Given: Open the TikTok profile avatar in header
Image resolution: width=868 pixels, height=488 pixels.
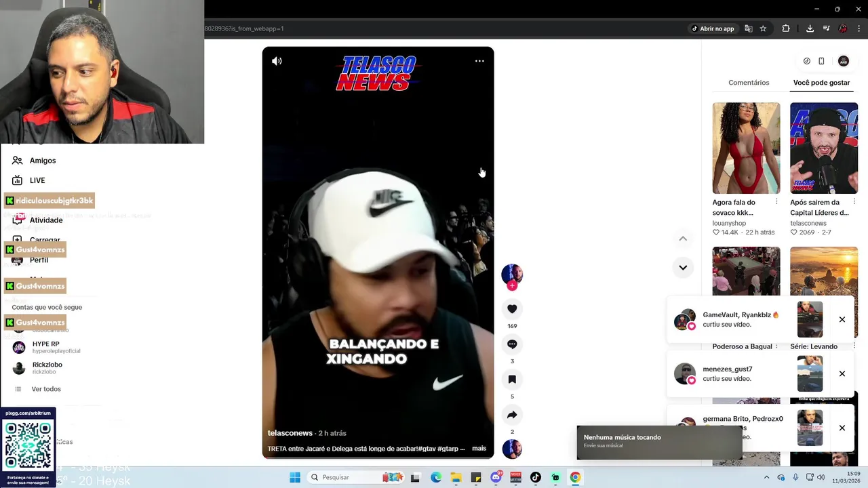Looking at the screenshot, I should coord(844,61).
